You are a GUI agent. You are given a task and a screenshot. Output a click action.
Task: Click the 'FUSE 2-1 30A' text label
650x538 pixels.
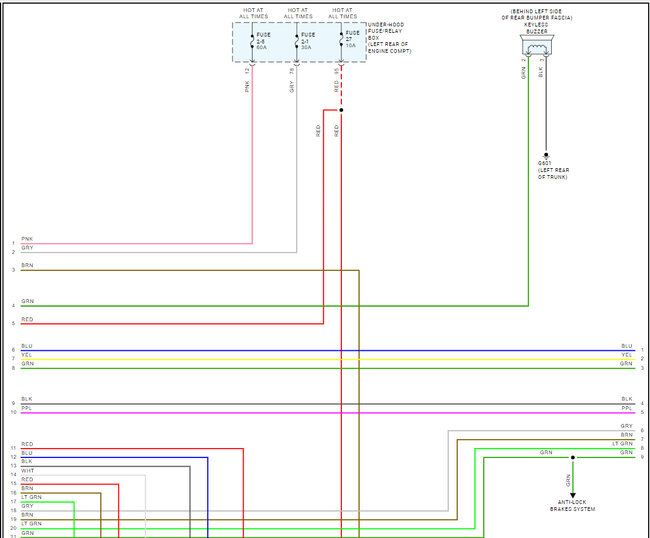[308, 41]
